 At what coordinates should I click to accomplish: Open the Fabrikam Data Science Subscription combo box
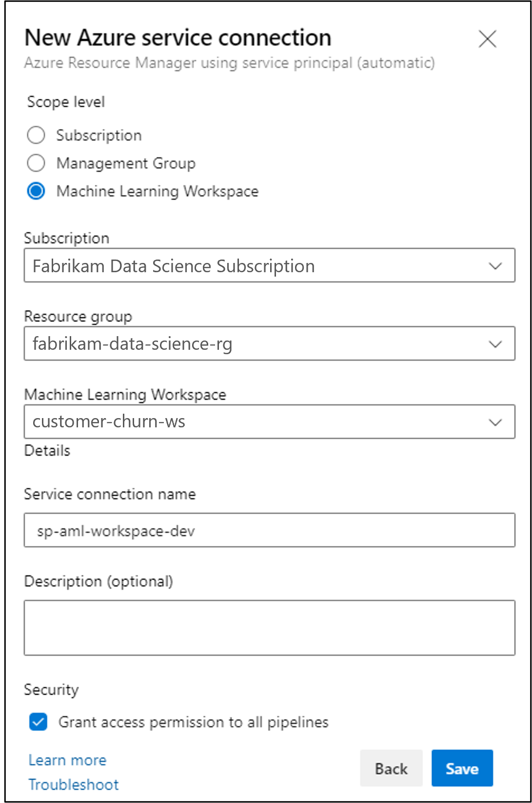pos(268,265)
